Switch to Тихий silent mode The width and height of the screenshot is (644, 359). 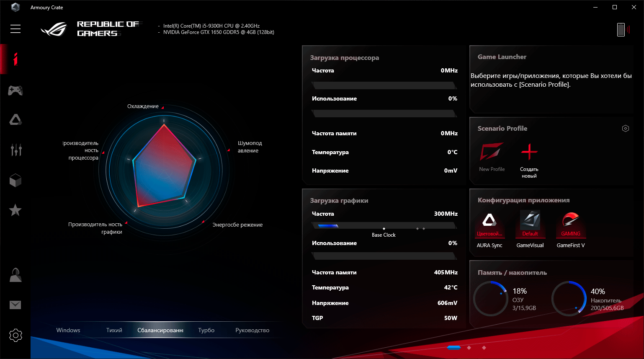tap(114, 330)
